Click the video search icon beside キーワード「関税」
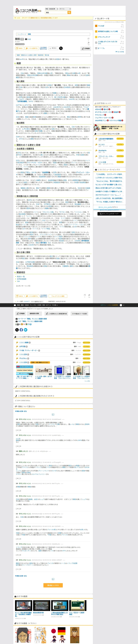 17,319
